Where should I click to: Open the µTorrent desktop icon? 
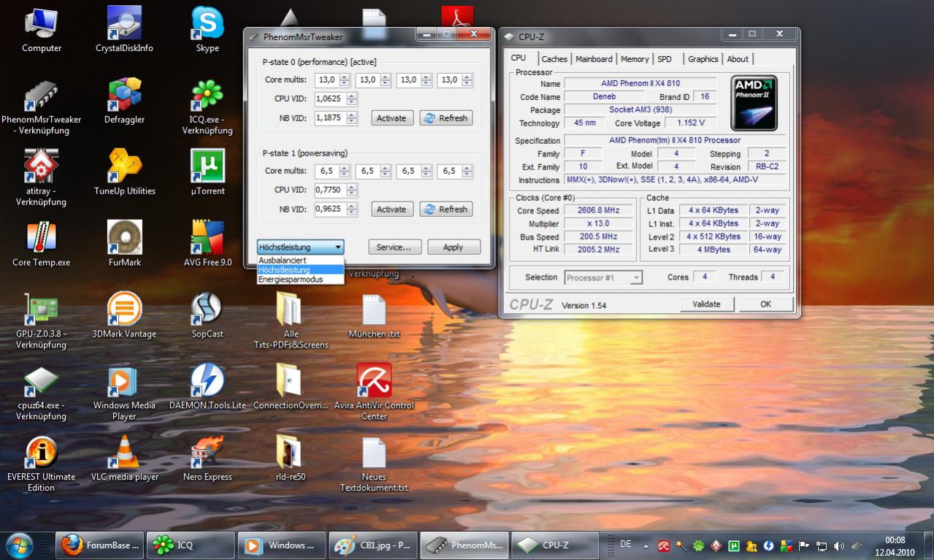tap(207, 167)
